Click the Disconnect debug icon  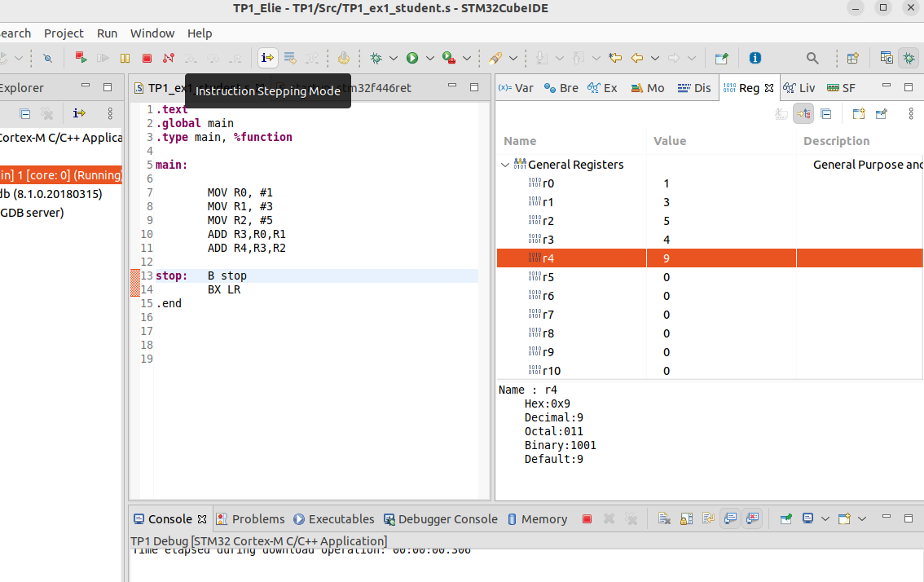169,58
